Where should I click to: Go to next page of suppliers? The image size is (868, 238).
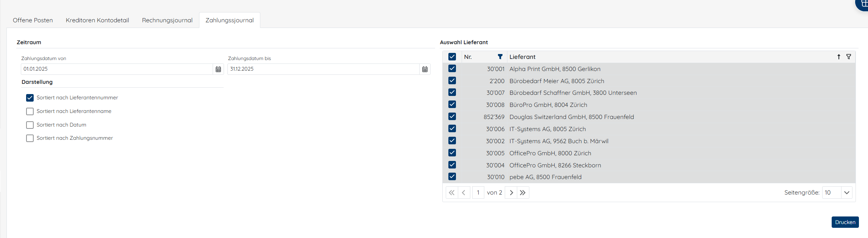(511, 193)
